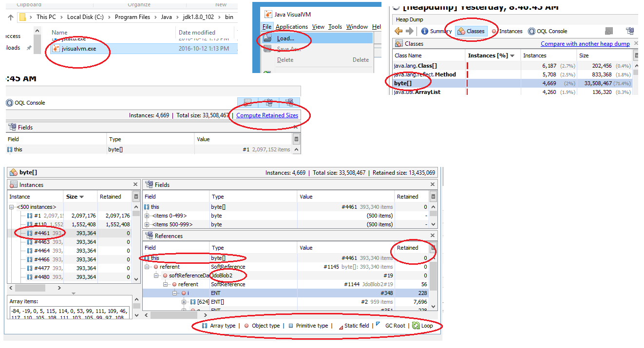Toggle third view button above Compute Retained Sizes

pyautogui.click(x=289, y=103)
